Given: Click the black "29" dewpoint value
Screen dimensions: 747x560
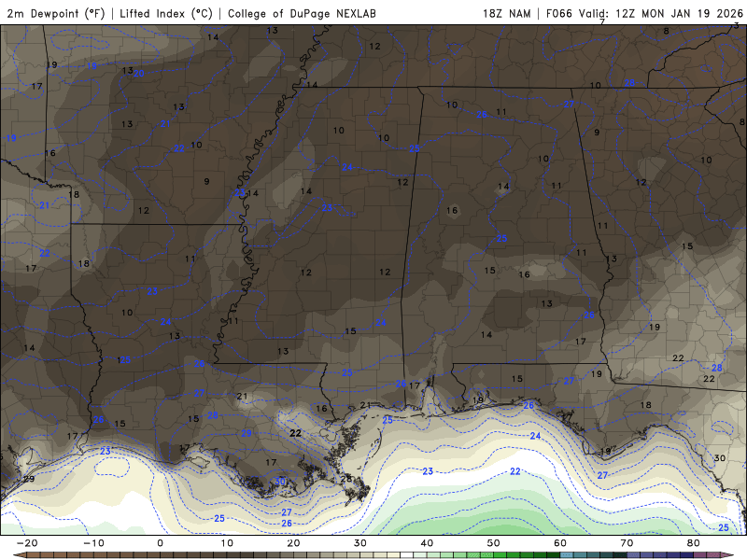Looking at the screenshot, I should (29, 479).
